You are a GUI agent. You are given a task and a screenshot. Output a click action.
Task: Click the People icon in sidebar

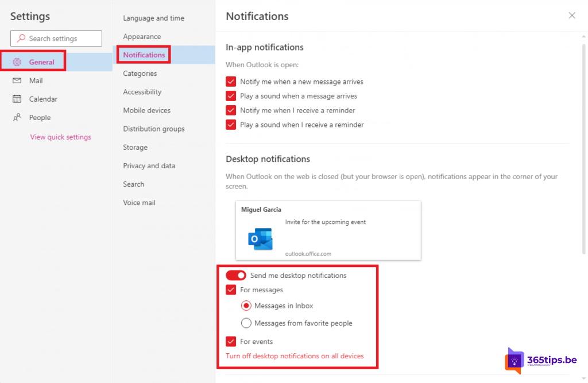click(x=17, y=118)
